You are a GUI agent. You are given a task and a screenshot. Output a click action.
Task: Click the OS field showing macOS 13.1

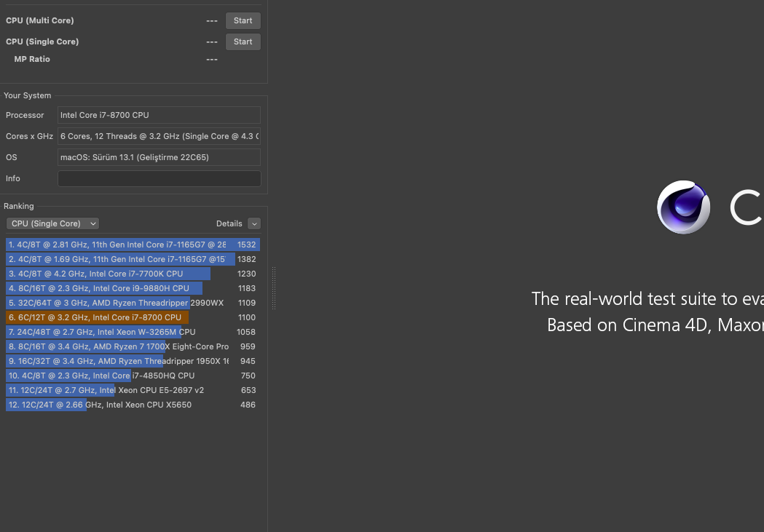159,158
